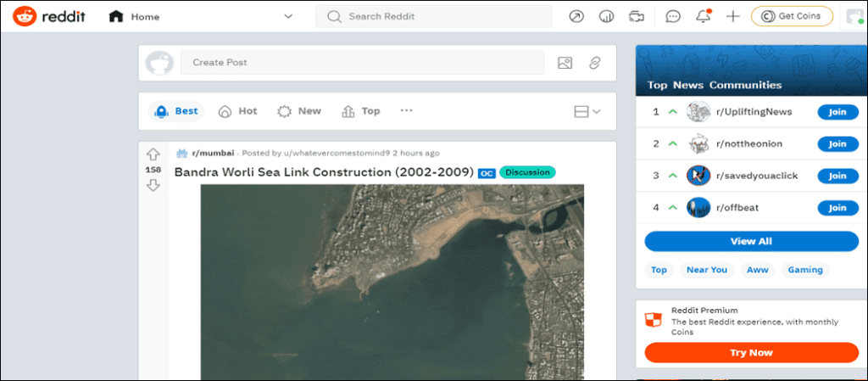Downvote the Bandra Worli Sea Link post
This screenshot has width=868, height=381.
pyautogui.click(x=153, y=185)
